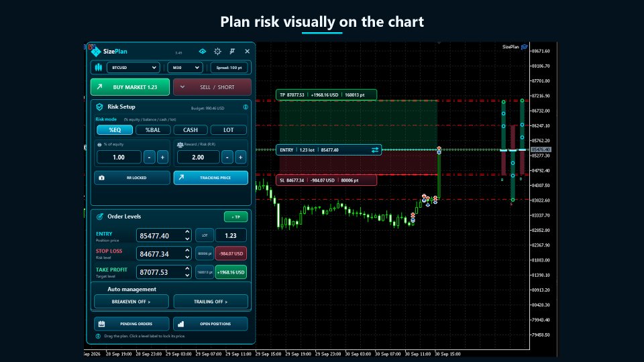This screenshot has height=362, width=644.
Task: Click the STOP LOSS price up/down spinner arrows
Action: [187, 253]
